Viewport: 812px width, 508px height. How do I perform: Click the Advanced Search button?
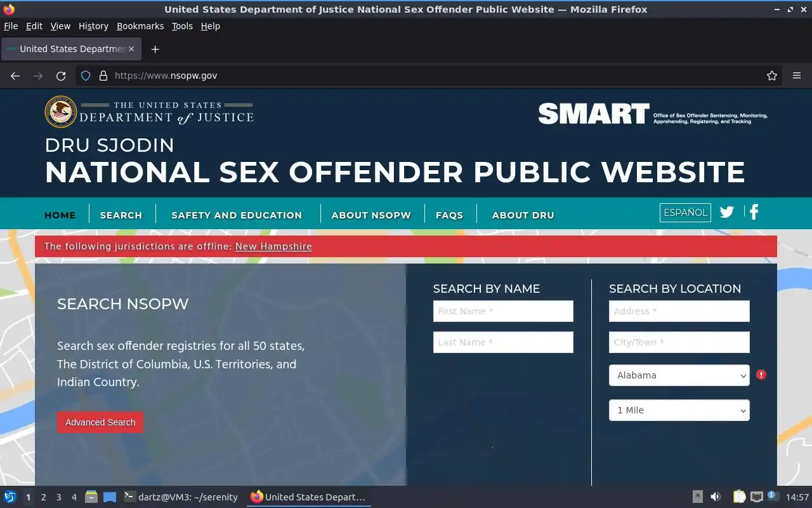(x=100, y=422)
